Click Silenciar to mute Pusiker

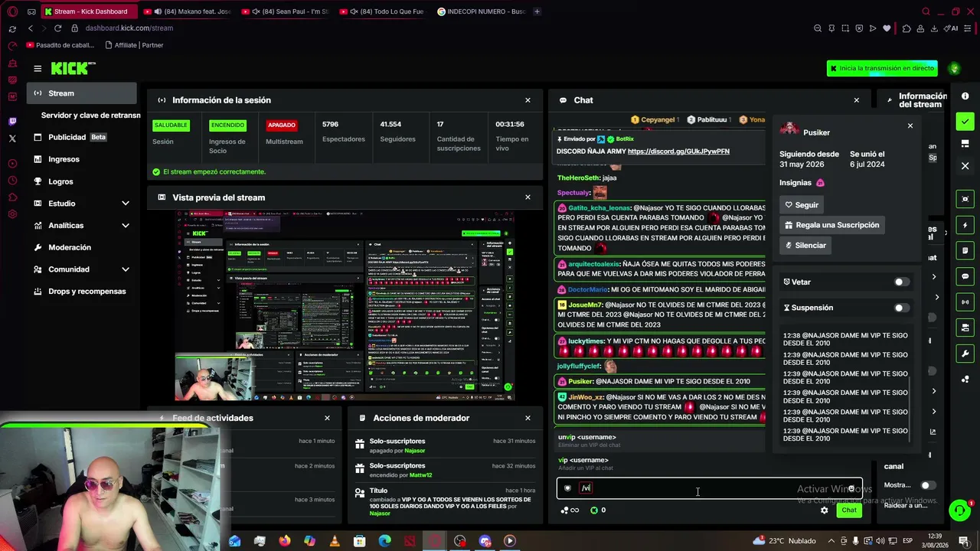(805, 245)
